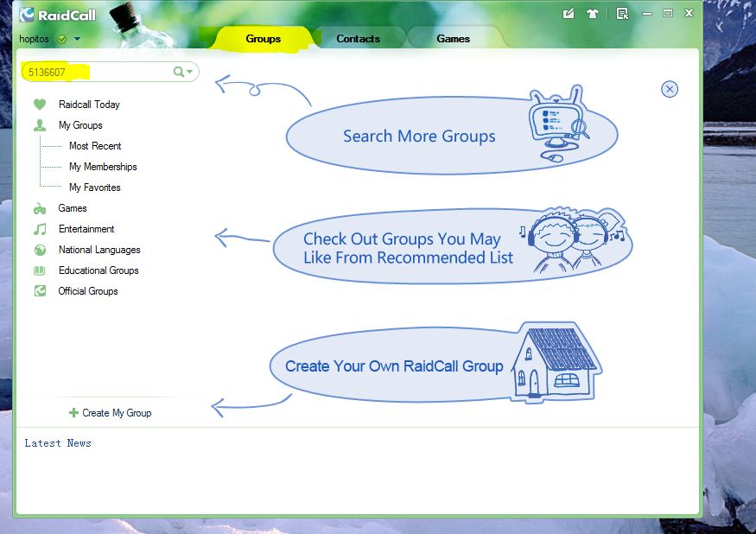Close the tips overlay with the X circle
This screenshot has width=756, height=534.
(x=670, y=89)
